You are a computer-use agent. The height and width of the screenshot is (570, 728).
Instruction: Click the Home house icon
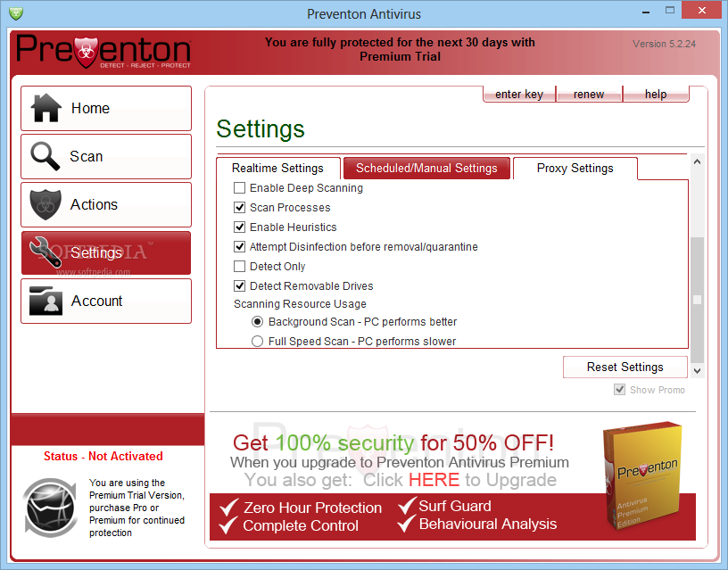pos(46,108)
